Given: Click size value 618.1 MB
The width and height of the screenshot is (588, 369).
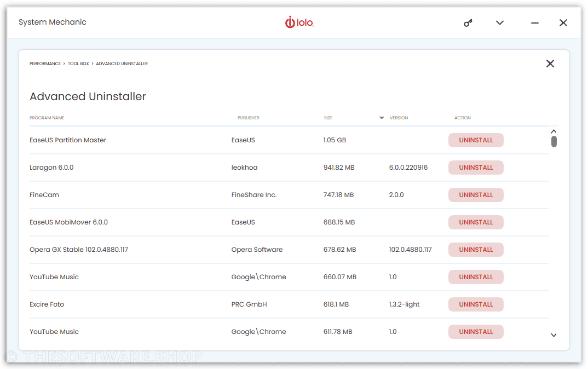Looking at the screenshot, I should click(336, 304).
